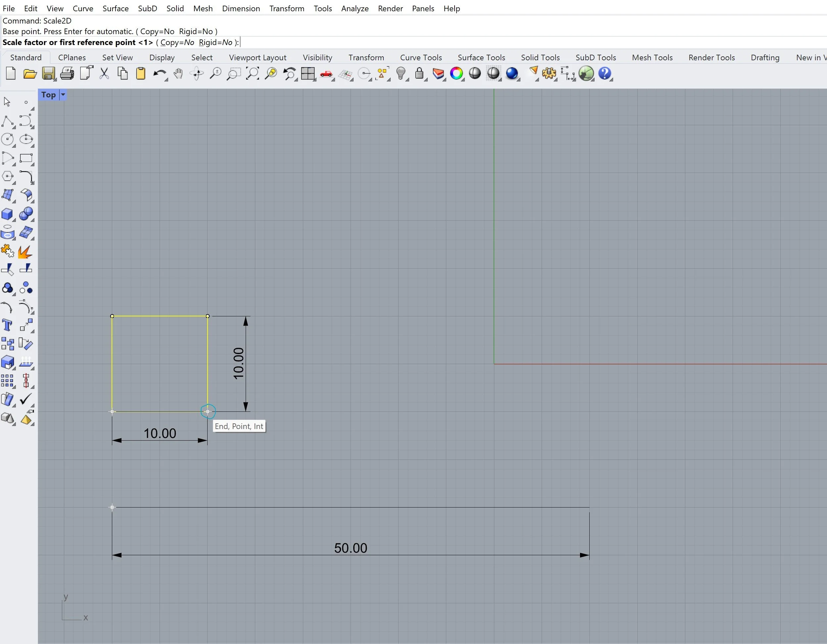Toggle shaded viewport sphere icon
Viewport: 827px width, 644px height.
[475, 74]
